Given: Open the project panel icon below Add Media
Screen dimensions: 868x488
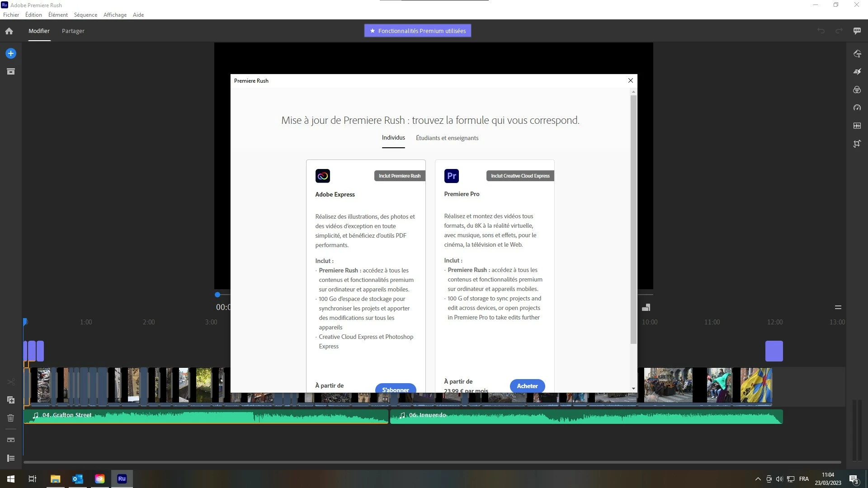Looking at the screenshot, I should pyautogui.click(x=11, y=71).
